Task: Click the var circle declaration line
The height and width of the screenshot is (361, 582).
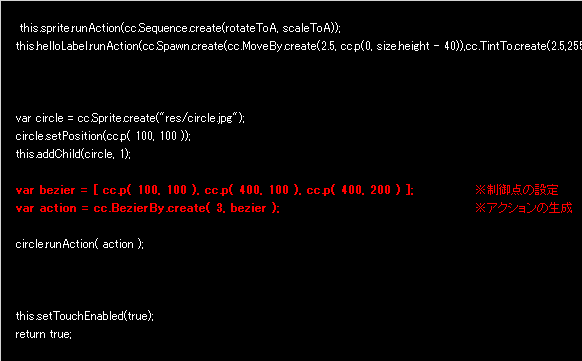Action: tap(130, 118)
